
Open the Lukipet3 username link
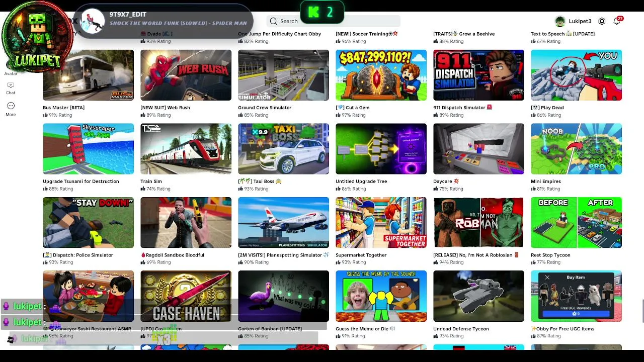coord(580,21)
